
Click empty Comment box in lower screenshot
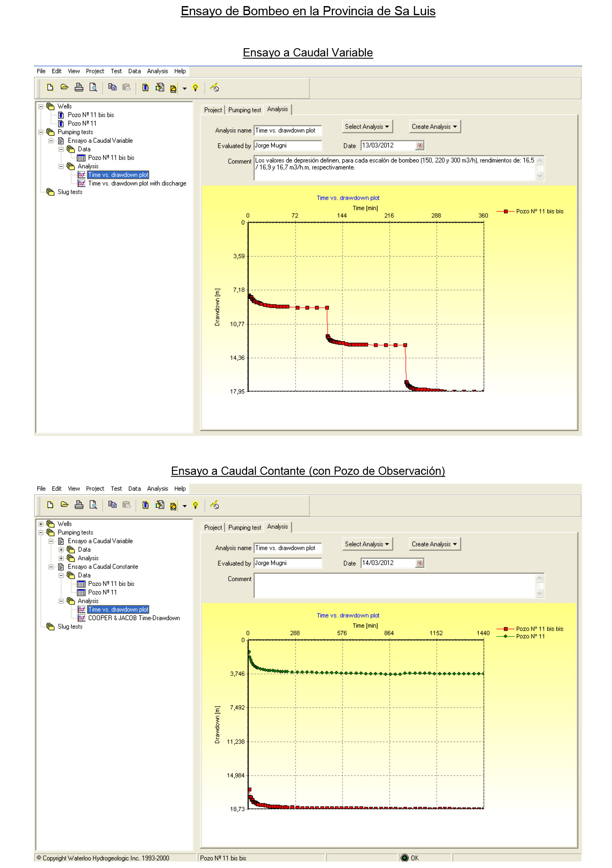click(395, 585)
